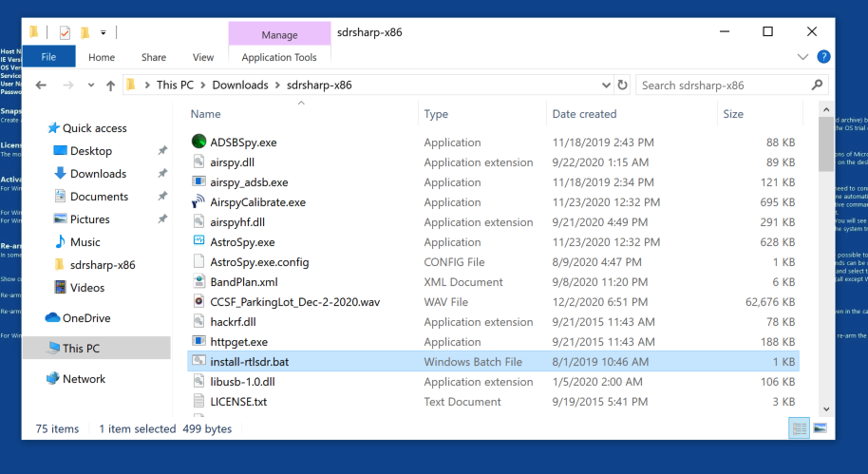
Task: Open sdrsharp-x86 in navigation pane
Action: point(103,265)
